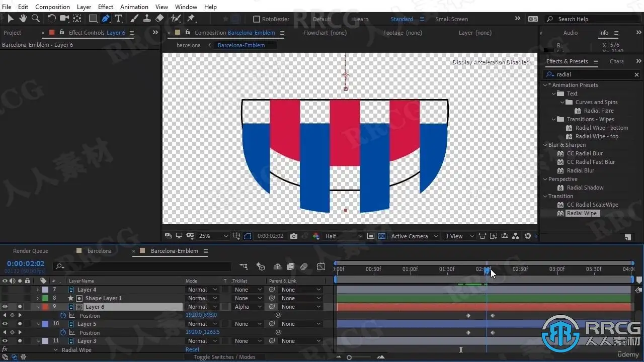Switch to the Render Queue tab
The image size is (644, 362).
tap(31, 251)
